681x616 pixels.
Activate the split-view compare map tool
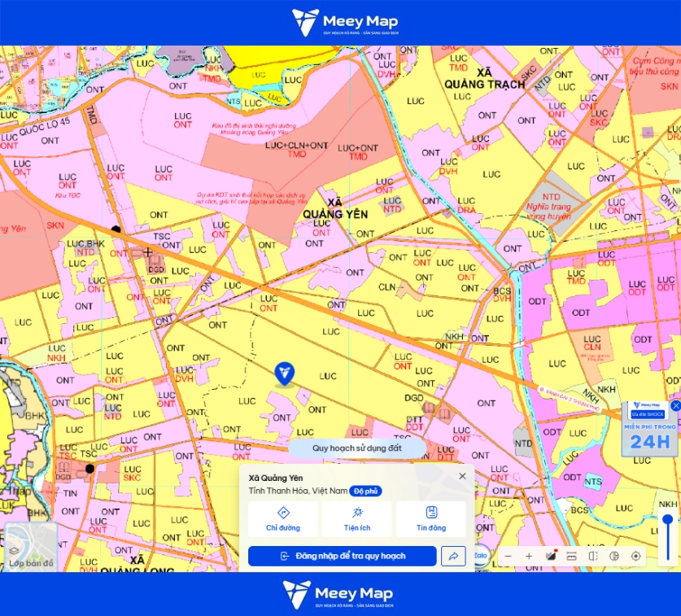pos(593,556)
